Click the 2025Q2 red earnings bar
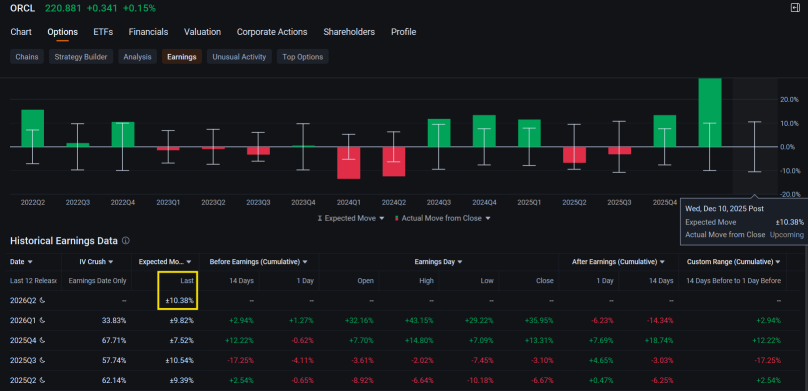Image resolution: width=808 pixels, height=391 pixels. [574, 155]
